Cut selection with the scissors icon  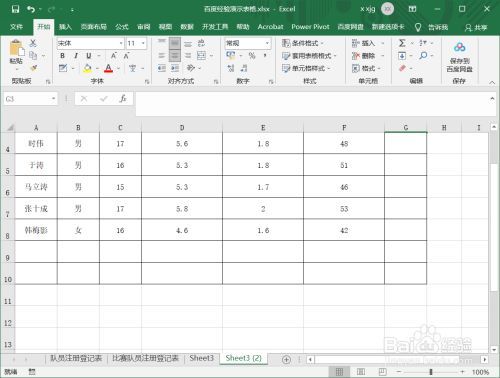point(33,43)
